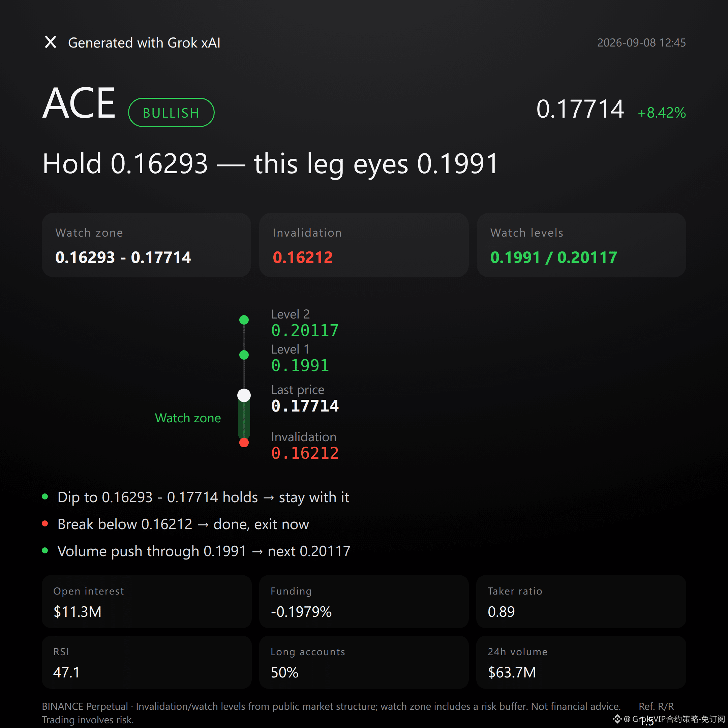Open the RSI 47.1 tile
728x728 pixels.
point(146,662)
